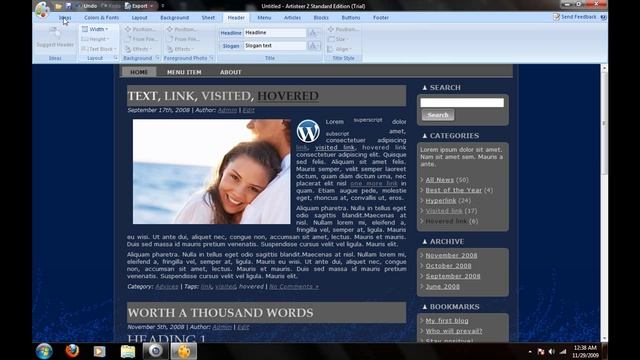
Task: Click Position in the Foreground Photo group
Action: point(182,29)
